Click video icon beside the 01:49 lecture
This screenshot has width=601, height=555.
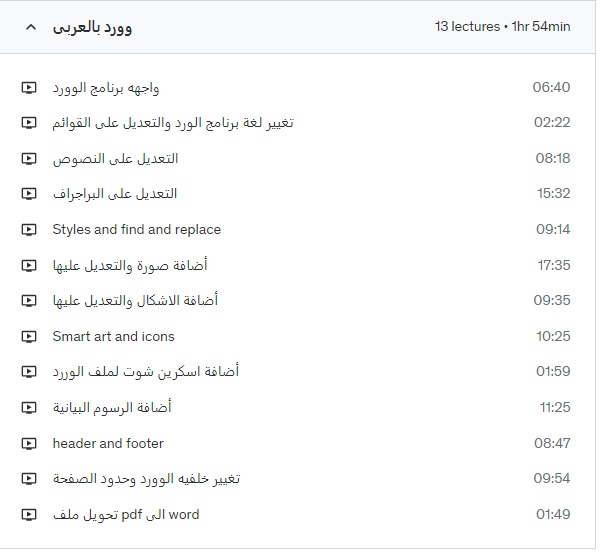click(x=29, y=515)
